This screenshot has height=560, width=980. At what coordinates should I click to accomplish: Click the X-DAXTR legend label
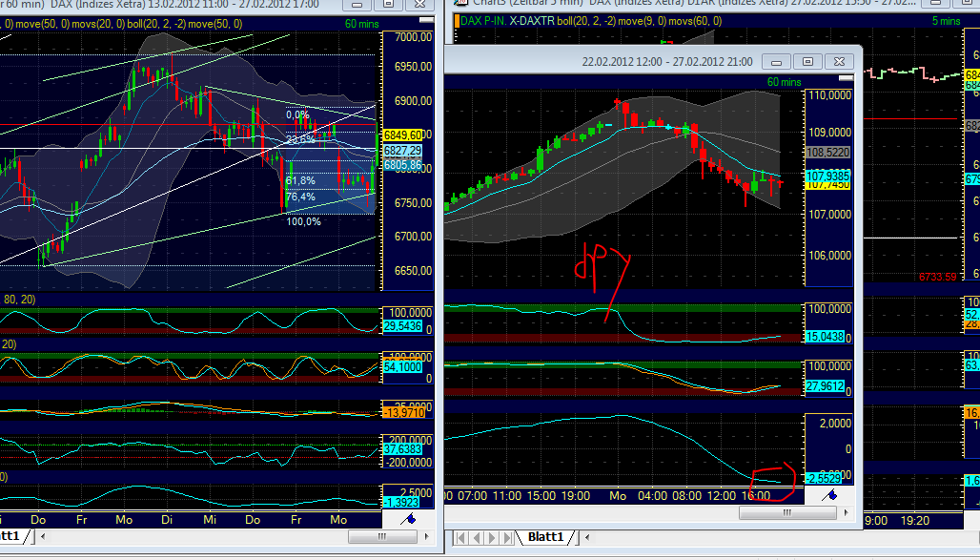534,22
